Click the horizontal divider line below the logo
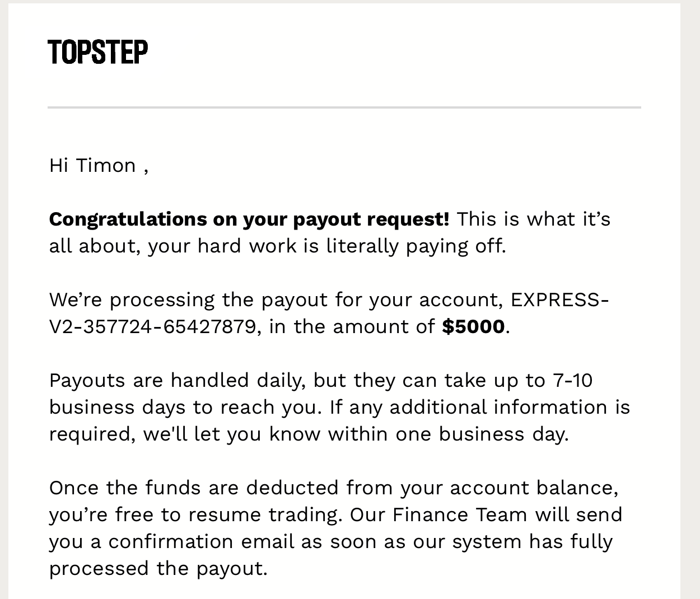 pyautogui.click(x=344, y=107)
